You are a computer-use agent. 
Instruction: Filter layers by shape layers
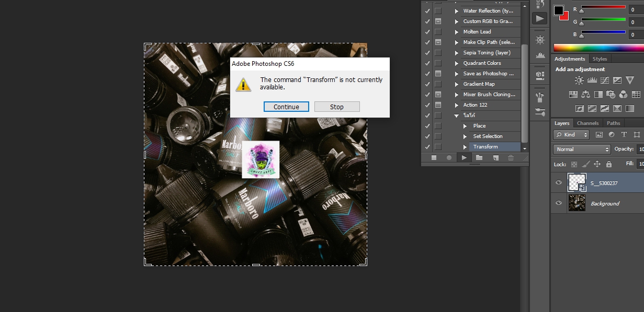click(637, 134)
